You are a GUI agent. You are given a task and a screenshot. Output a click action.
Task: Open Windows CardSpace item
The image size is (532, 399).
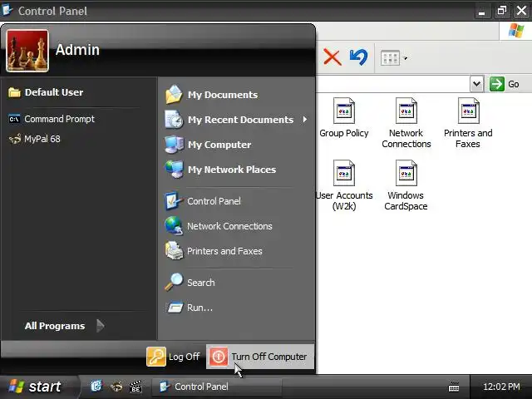point(406,185)
